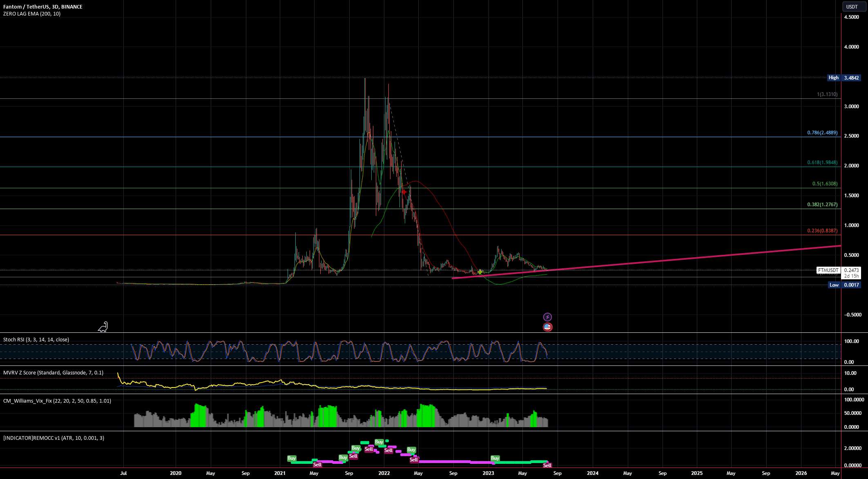The image size is (868, 479).
Task: Click the purple lightning bolt event icon
Action: 547,317
